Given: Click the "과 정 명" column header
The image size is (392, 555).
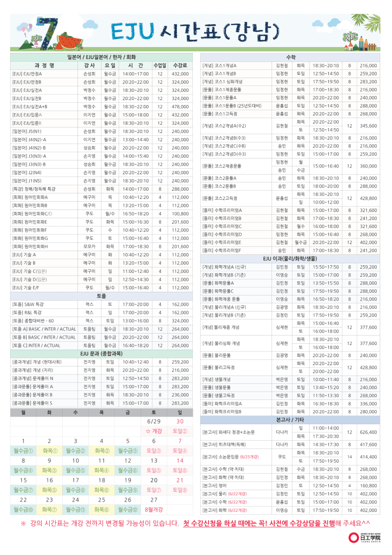Looking at the screenshot, I should coord(44,65).
